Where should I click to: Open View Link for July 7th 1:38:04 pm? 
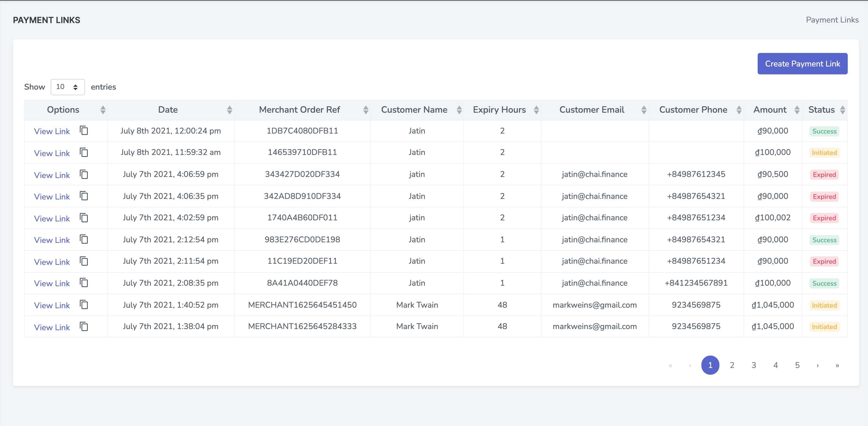[x=52, y=327]
